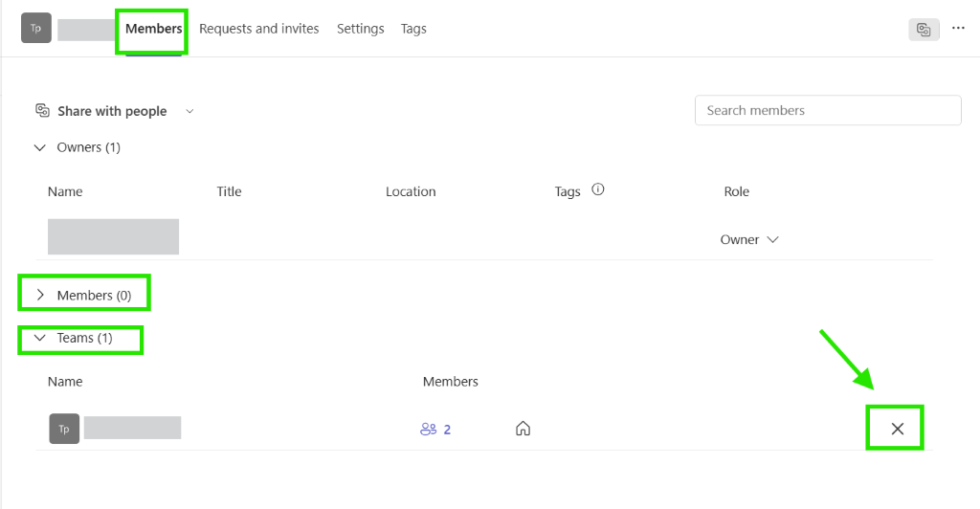Click the Share with people button
This screenshot has height=509, width=980.
click(x=112, y=111)
